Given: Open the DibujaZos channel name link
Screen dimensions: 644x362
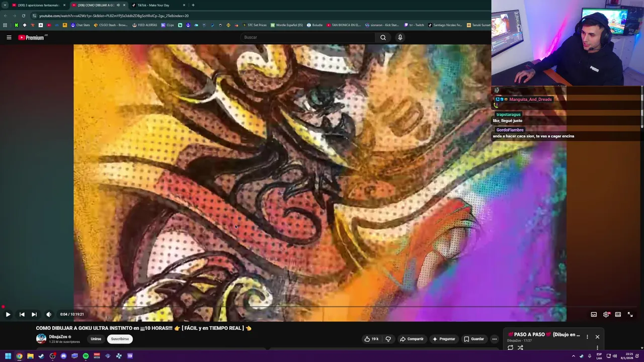Looking at the screenshot, I should [x=58, y=337].
